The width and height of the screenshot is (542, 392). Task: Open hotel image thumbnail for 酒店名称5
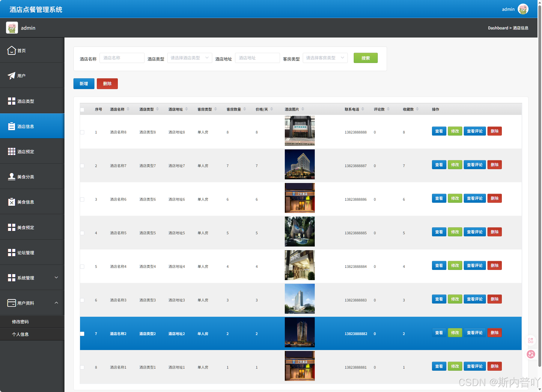click(300, 232)
